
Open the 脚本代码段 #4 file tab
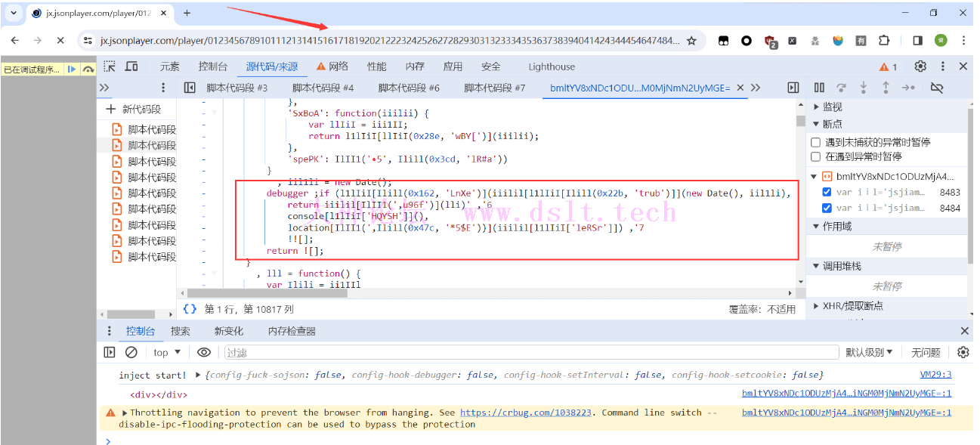(x=323, y=88)
